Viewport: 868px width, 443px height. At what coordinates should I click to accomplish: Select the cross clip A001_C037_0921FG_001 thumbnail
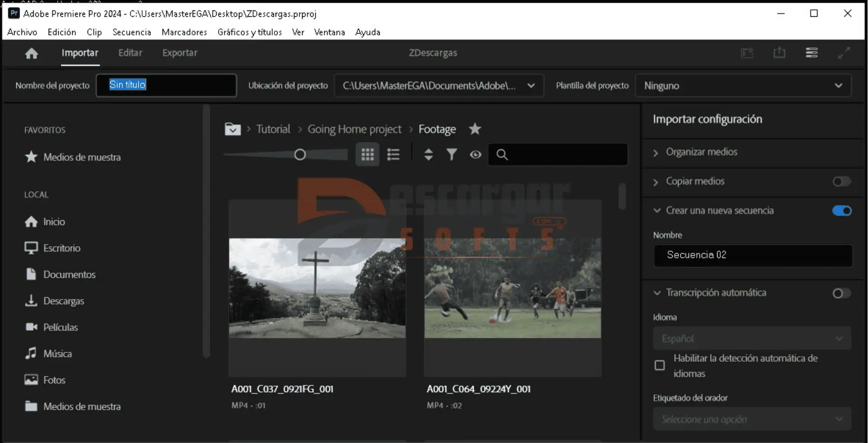317,288
